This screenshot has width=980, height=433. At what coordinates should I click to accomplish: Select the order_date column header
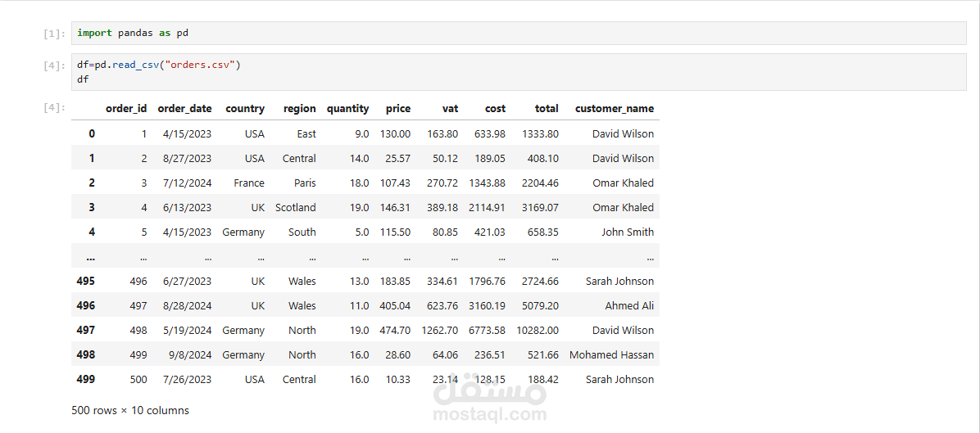click(184, 109)
